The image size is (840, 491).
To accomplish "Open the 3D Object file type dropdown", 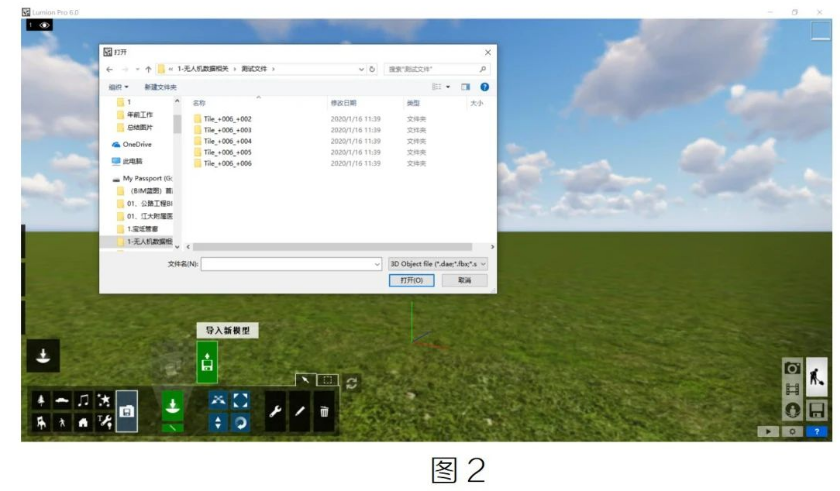I will click(x=438, y=264).
